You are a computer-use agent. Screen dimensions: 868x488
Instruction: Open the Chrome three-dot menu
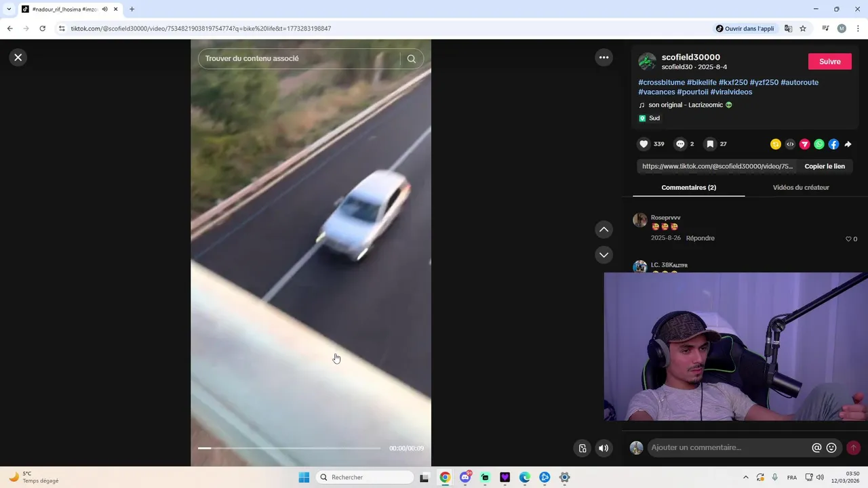click(858, 28)
